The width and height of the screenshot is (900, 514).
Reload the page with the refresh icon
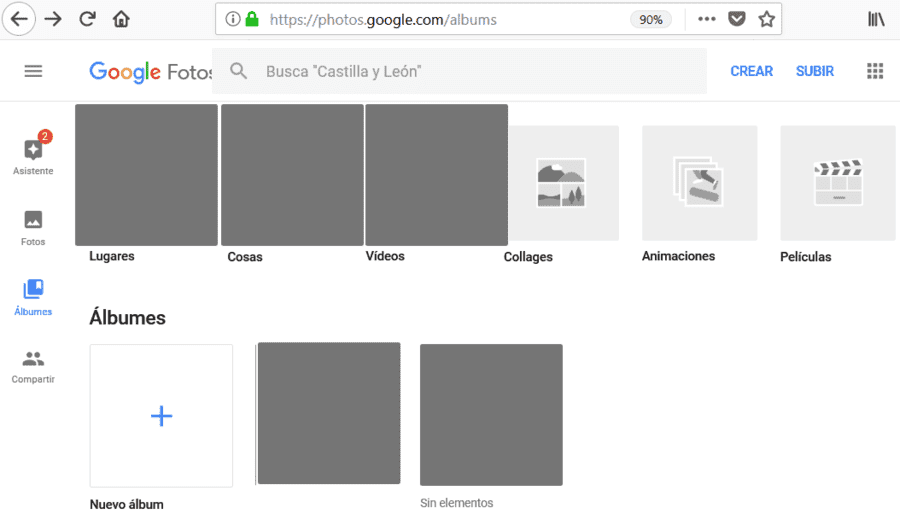pyautogui.click(x=87, y=19)
